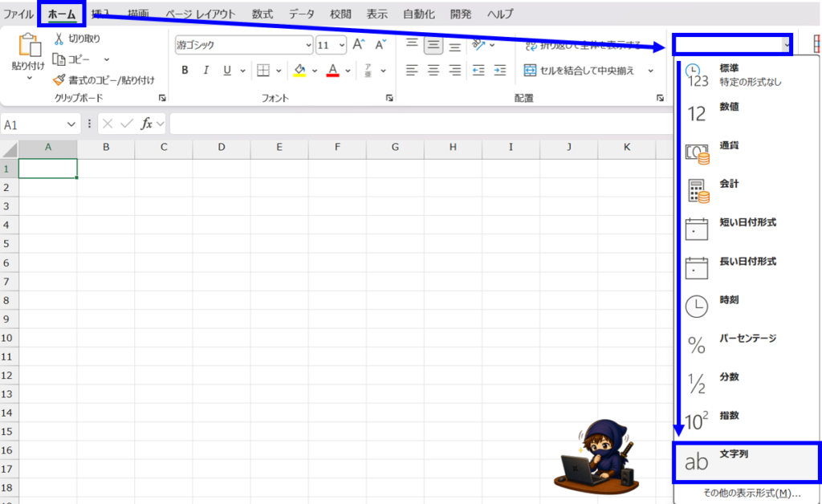822x504 pixels.
Task: Align text right icon
Action: click(x=455, y=70)
